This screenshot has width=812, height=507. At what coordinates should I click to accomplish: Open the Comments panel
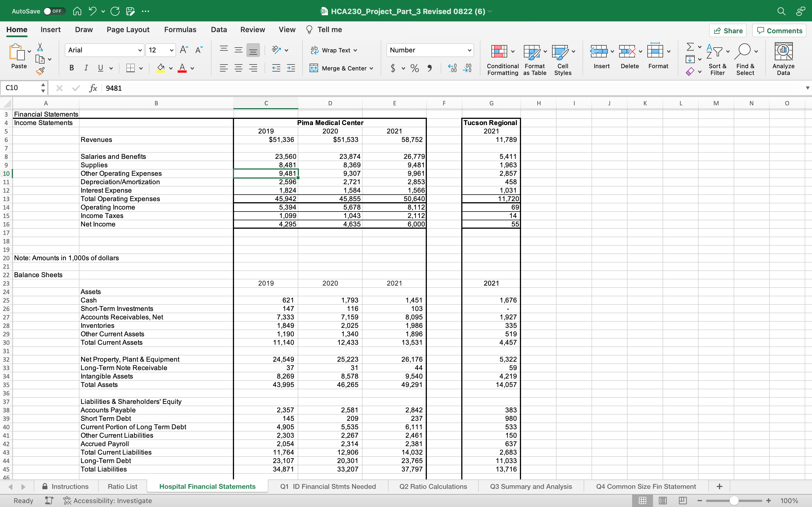pos(779,30)
